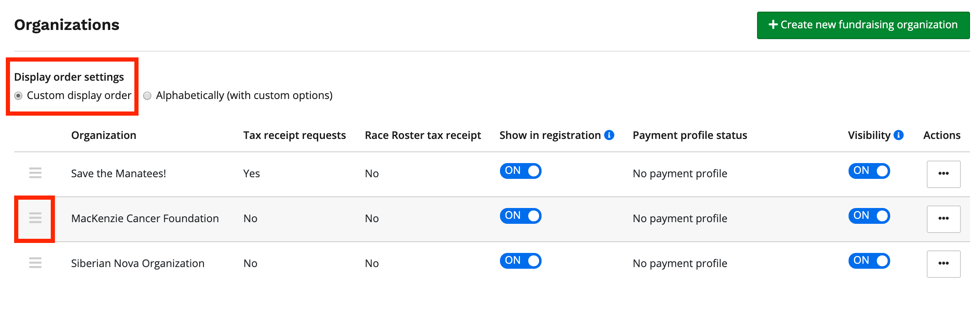This screenshot has width=980, height=312.
Task: Click info icon next to Visibility header
Action: [x=898, y=135]
